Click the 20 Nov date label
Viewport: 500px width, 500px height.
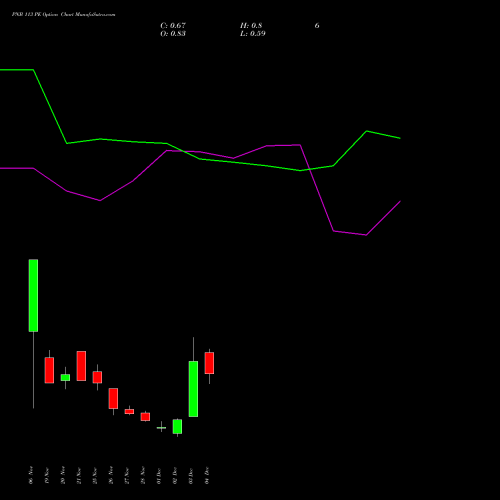[x=63, y=475]
